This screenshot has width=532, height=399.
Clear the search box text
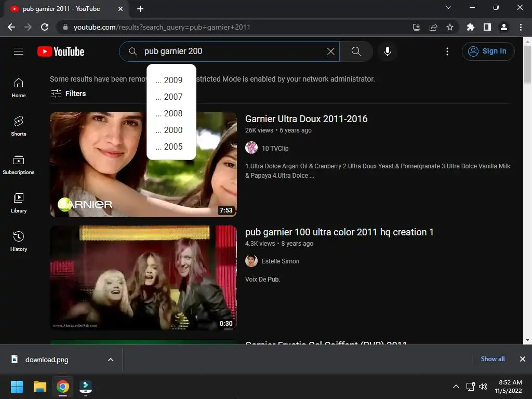click(330, 51)
